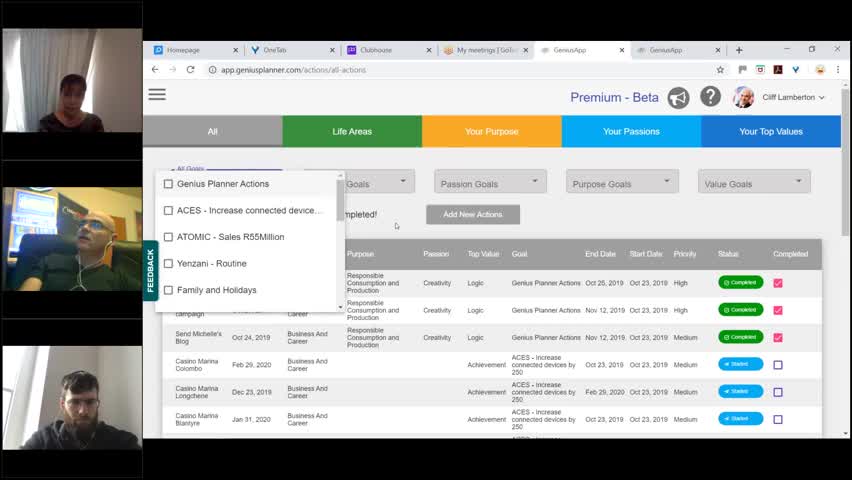Close the Clubhouse tab
The height and width of the screenshot is (480, 852).
pos(429,50)
